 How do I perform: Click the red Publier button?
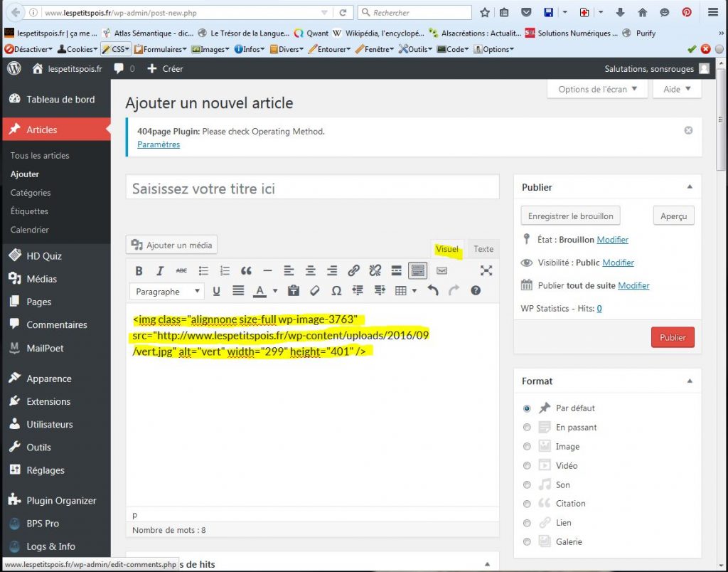pyautogui.click(x=673, y=337)
